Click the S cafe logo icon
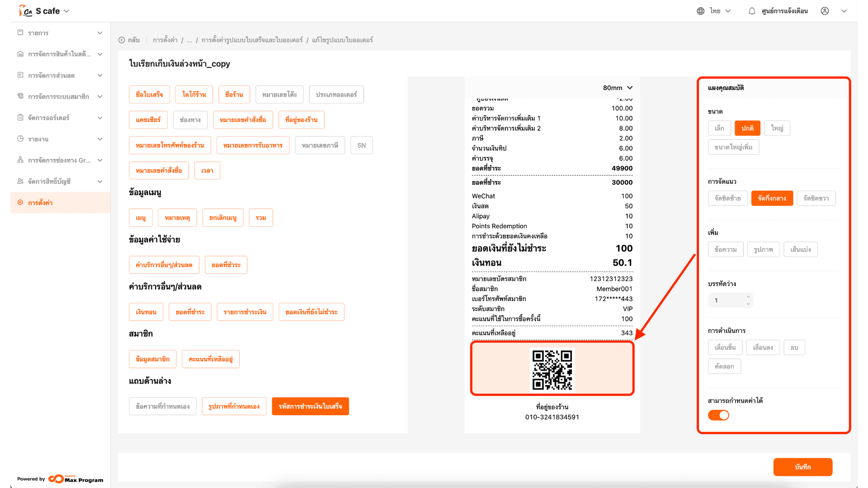 point(25,11)
